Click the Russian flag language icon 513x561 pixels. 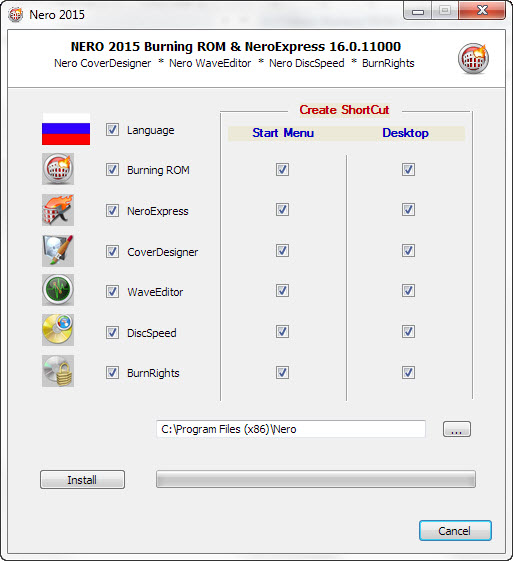(66, 129)
